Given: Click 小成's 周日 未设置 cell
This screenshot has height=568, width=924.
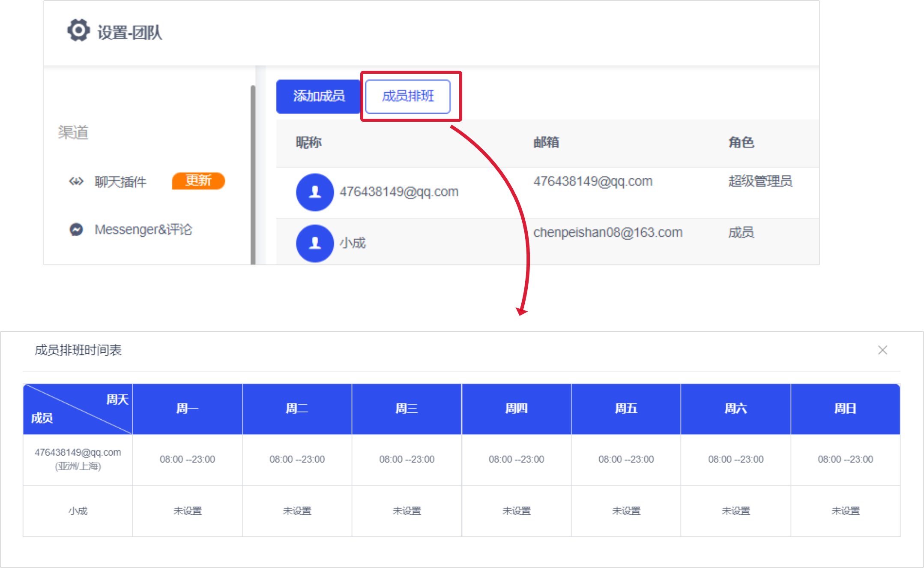Looking at the screenshot, I should pyautogui.click(x=845, y=511).
